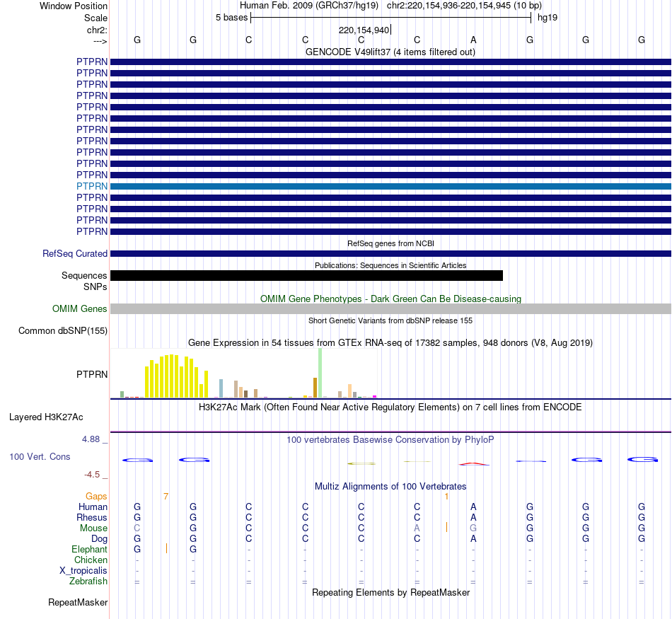Image resolution: width=672 pixels, height=619 pixels.
Task: Open OMIM Gene Phenotypes track title
Action: (390, 299)
